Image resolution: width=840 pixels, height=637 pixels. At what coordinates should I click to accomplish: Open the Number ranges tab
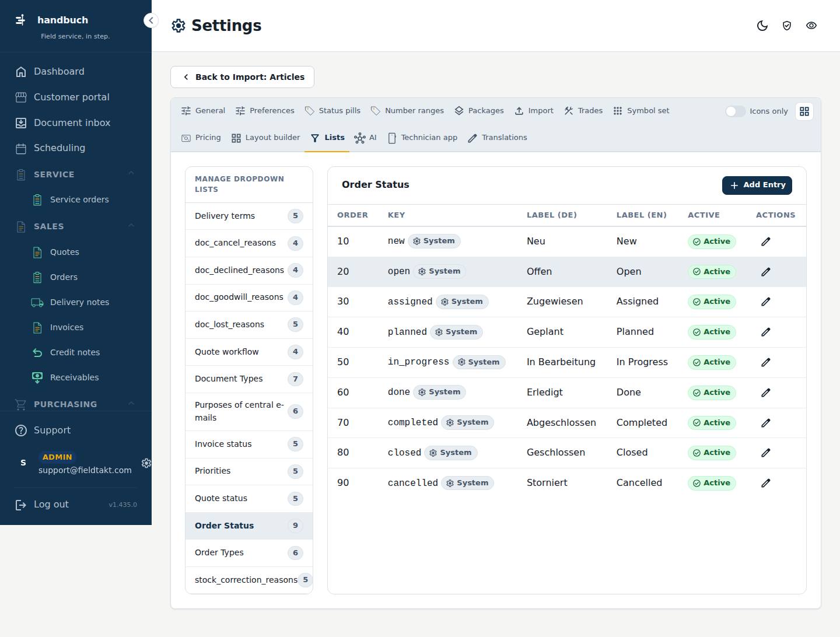pyautogui.click(x=407, y=111)
